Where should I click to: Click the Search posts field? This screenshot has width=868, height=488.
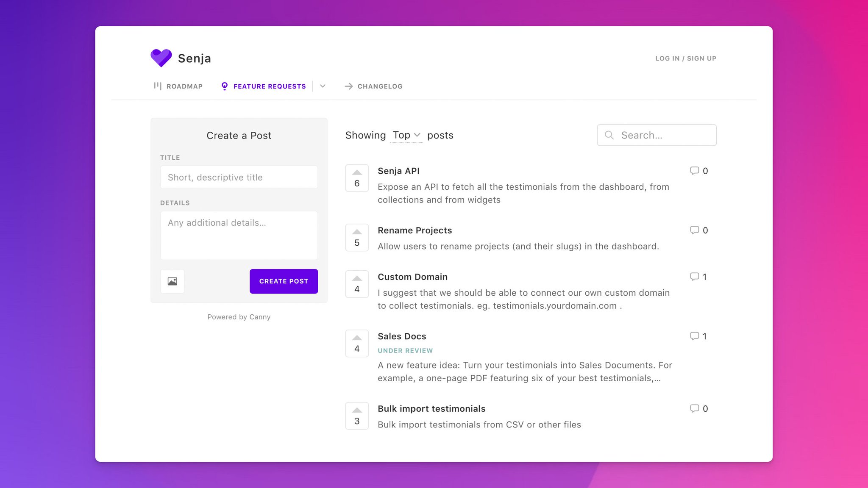click(x=657, y=135)
